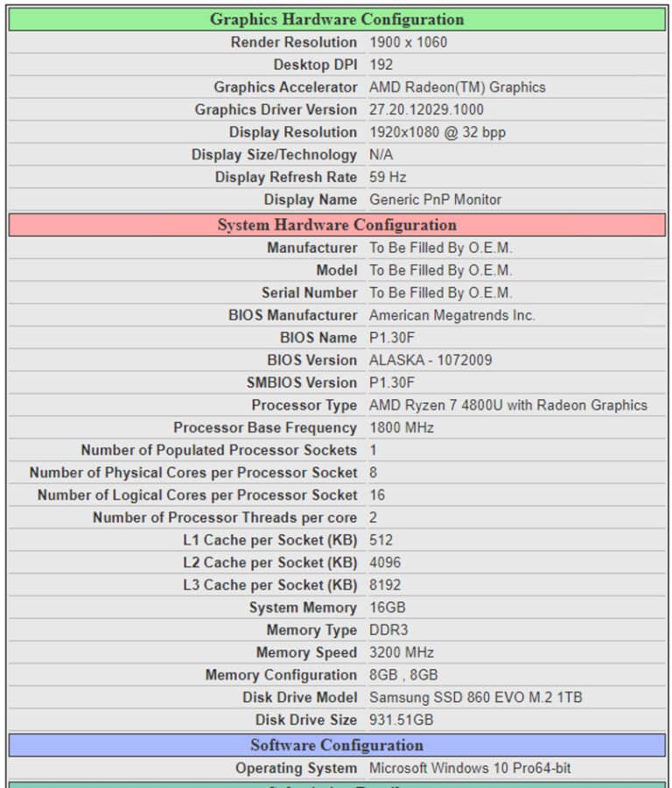The image size is (672, 788).
Task: Select the BIOS Version ALASKA - 1072009 text
Action: pos(430,360)
